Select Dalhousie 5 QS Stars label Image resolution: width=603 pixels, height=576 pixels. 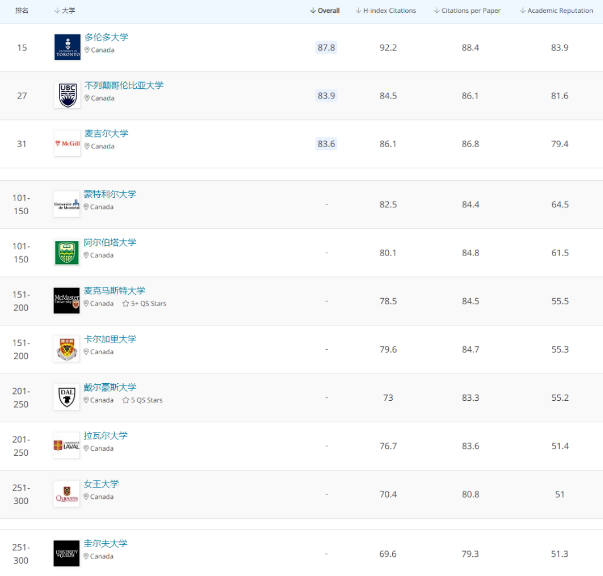click(x=147, y=400)
